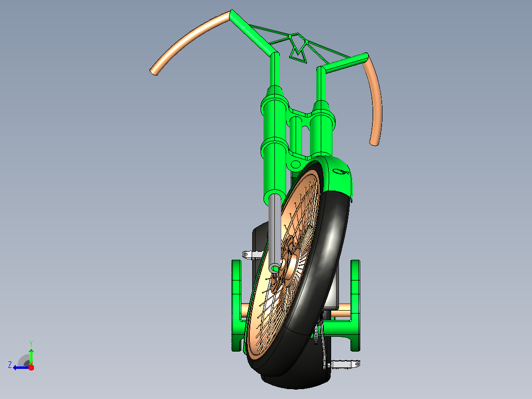This screenshot has width=532, height=399.
Task: Click the green Y axis arrow of the triad
Action: (x=31, y=355)
